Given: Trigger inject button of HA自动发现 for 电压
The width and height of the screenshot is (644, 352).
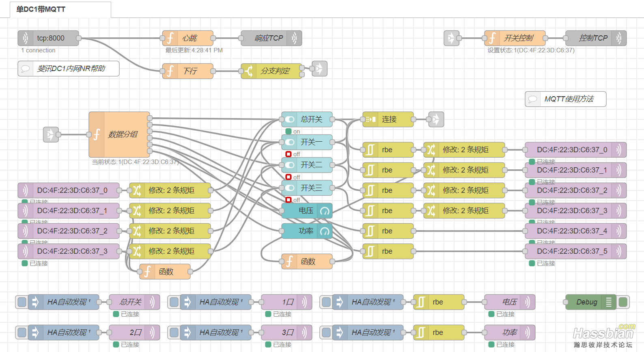Looking at the screenshot, I should click(x=326, y=302).
